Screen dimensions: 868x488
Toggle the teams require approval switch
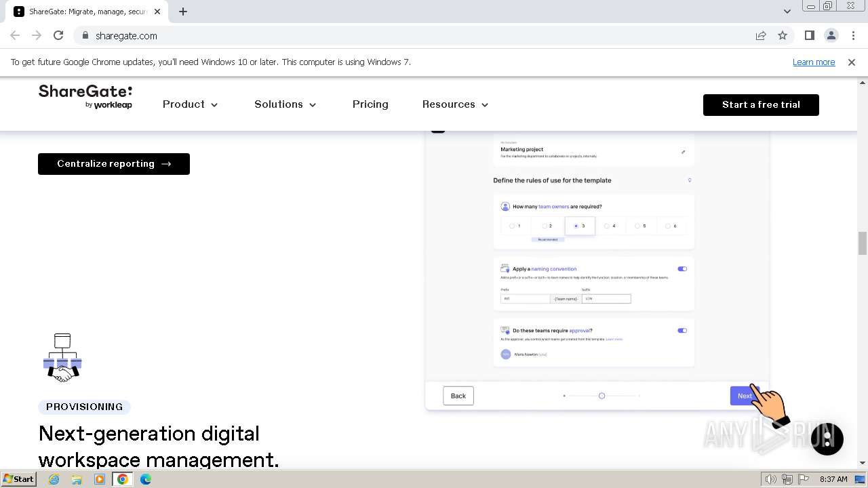[682, 331]
